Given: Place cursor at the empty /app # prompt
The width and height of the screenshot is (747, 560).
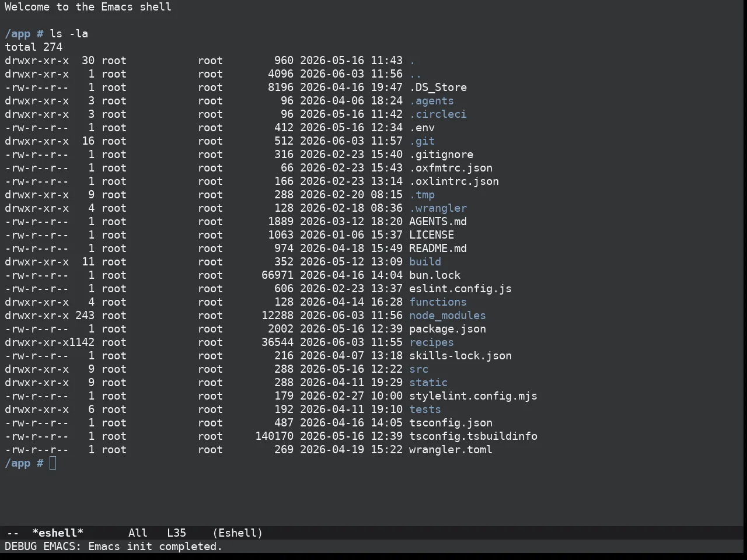Looking at the screenshot, I should (x=53, y=463).
